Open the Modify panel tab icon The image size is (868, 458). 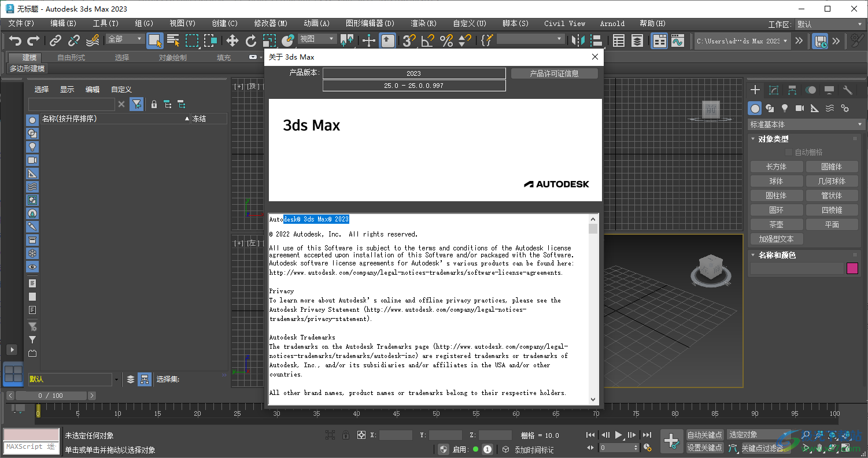pyautogui.click(x=774, y=90)
